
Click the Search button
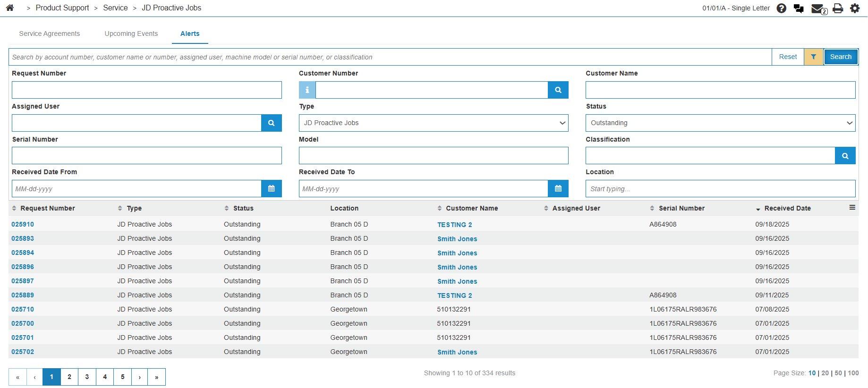pyautogui.click(x=841, y=57)
